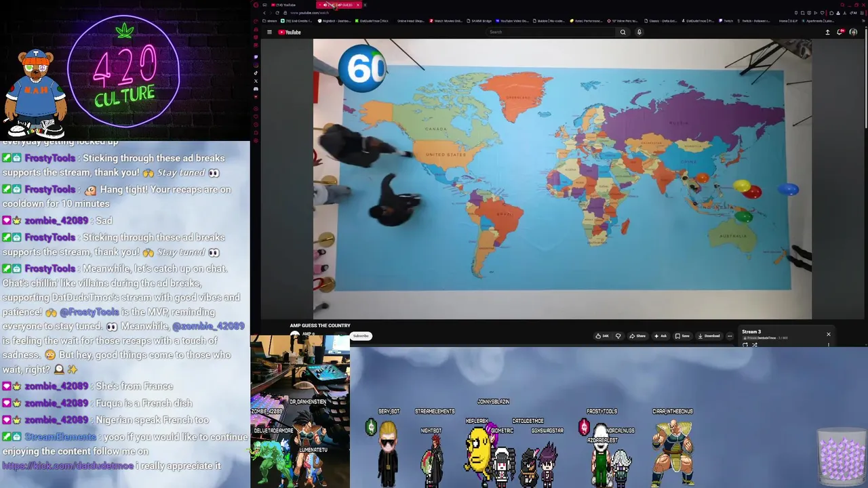
Task: Select the active AMP GUESS tab
Action: pyautogui.click(x=338, y=5)
